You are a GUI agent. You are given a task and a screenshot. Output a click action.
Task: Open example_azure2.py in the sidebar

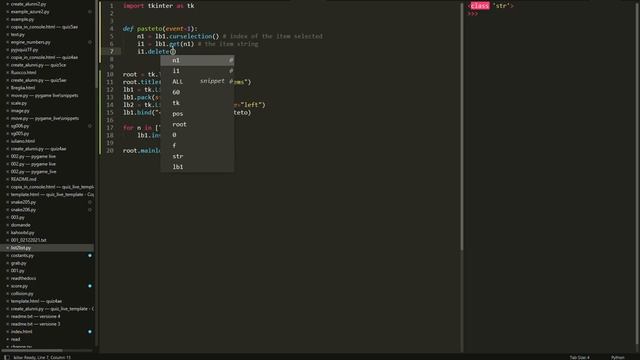[x=30, y=12]
